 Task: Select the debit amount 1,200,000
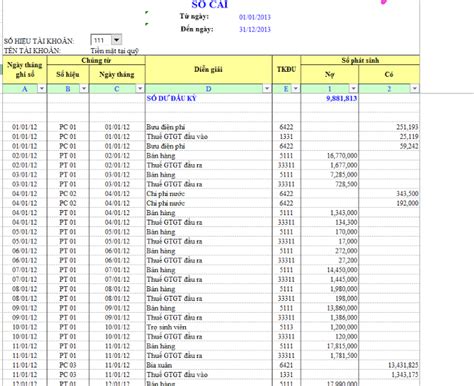pyautogui.click(x=344, y=327)
